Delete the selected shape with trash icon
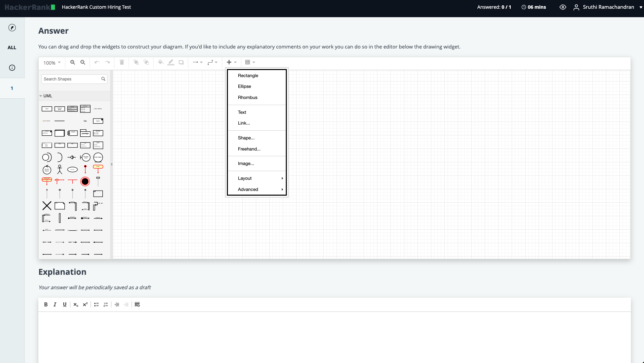 (122, 62)
